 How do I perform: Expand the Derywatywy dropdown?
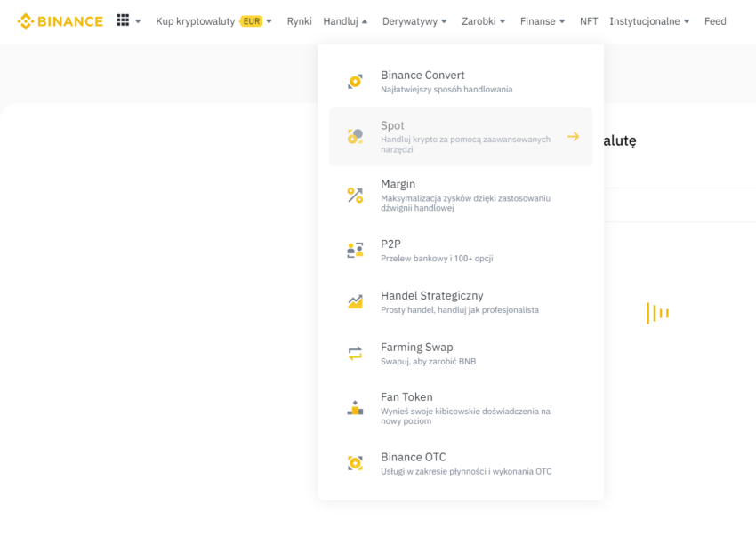tap(414, 21)
